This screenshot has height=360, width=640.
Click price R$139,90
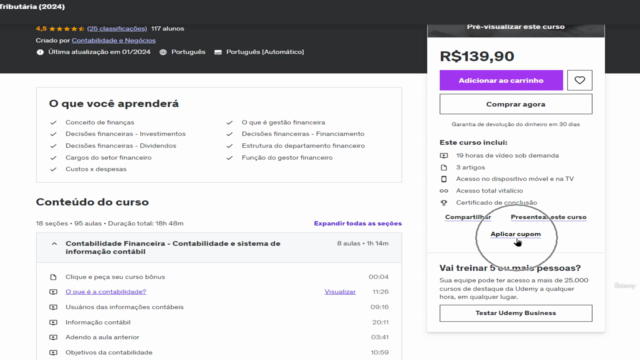coord(477,56)
